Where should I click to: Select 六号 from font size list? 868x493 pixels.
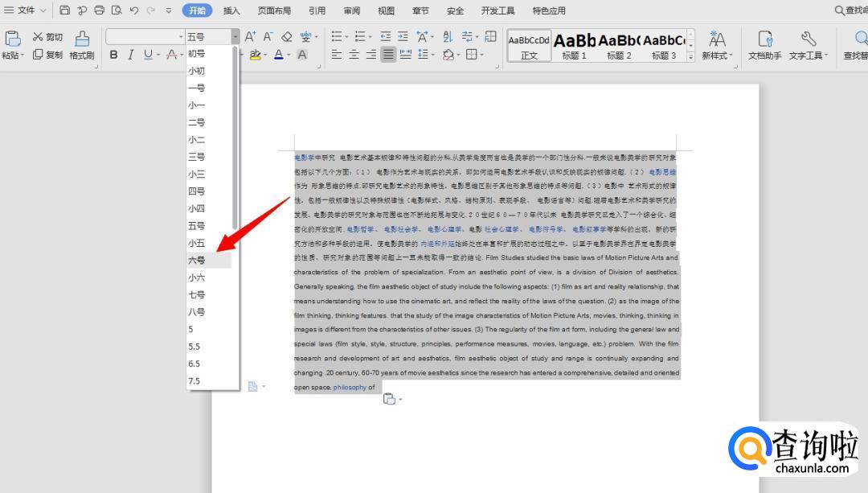(x=209, y=261)
